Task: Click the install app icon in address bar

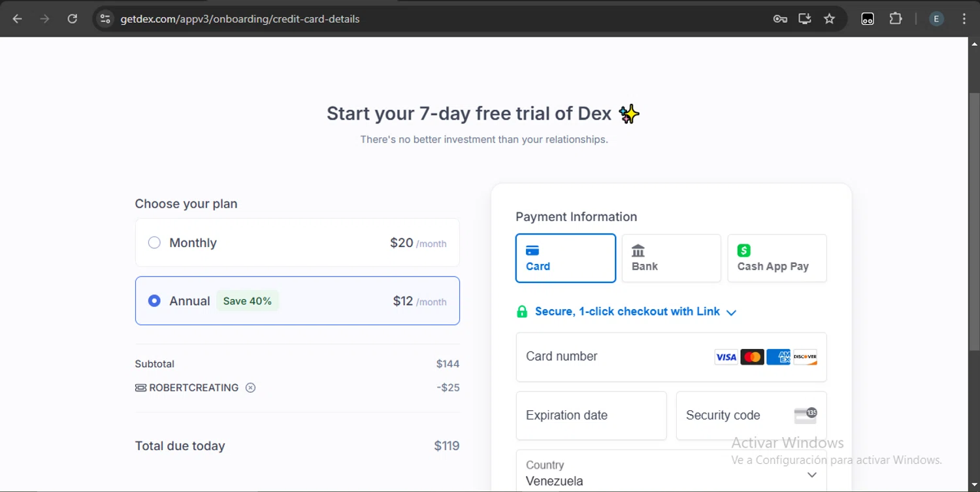Action: coord(805,19)
